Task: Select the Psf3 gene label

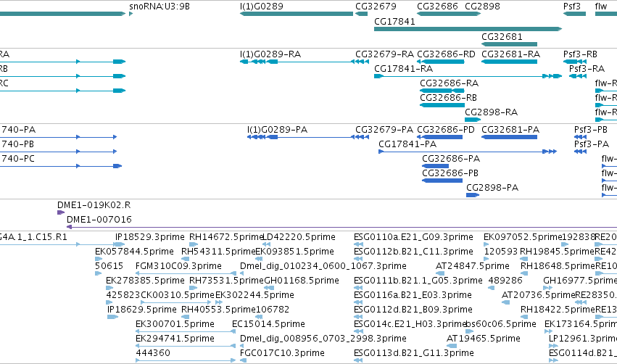Action: coord(572,7)
